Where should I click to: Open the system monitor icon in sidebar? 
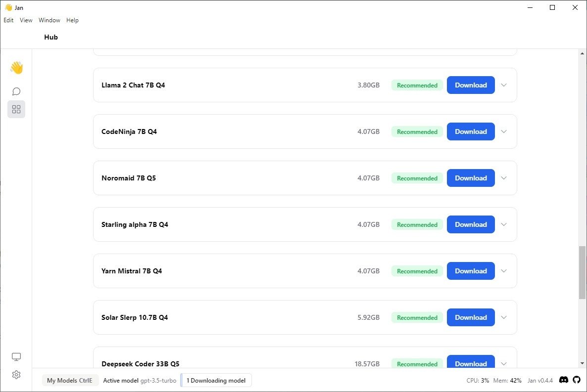16,356
